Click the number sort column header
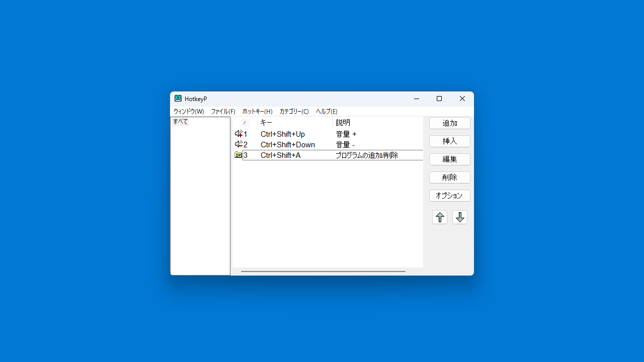 [x=245, y=123]
